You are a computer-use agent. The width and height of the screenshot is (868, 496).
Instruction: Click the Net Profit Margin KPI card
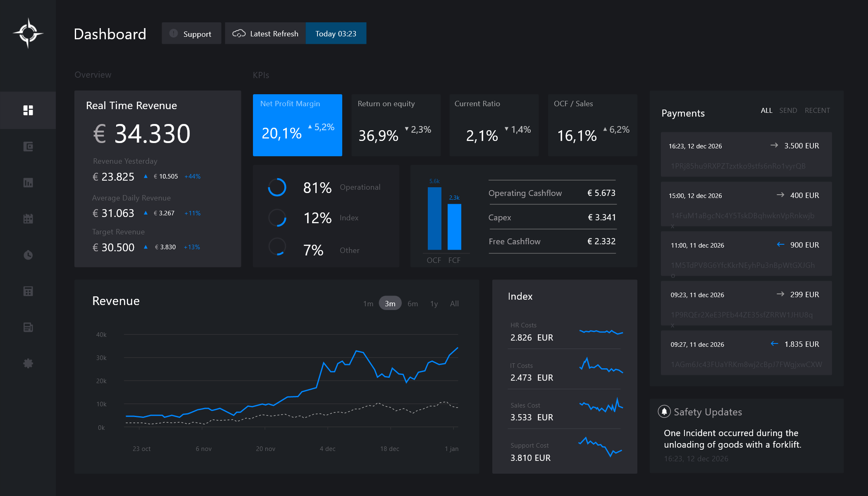coord(297,125)
